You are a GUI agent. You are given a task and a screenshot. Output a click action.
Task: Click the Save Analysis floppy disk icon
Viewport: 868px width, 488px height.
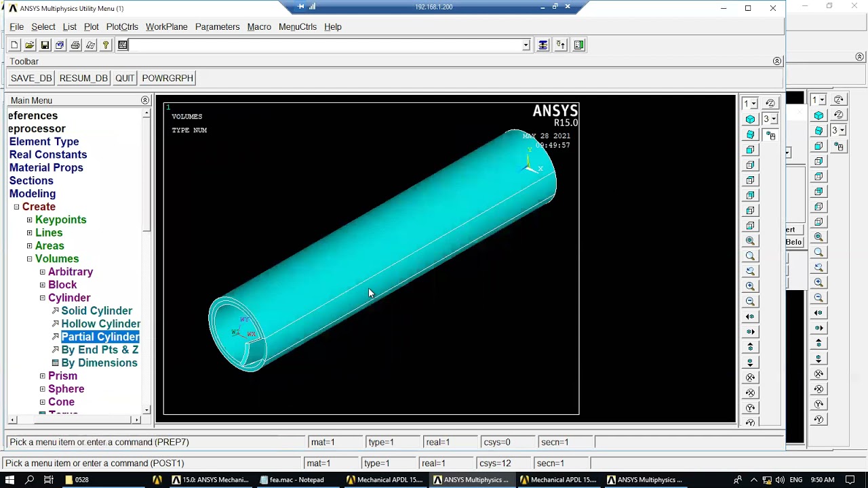point(45,45)
